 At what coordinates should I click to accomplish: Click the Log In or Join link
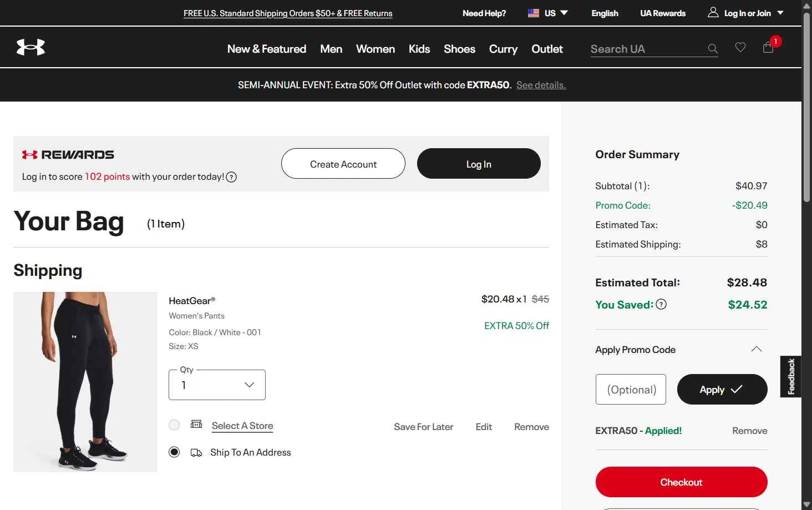click(748, 13)
